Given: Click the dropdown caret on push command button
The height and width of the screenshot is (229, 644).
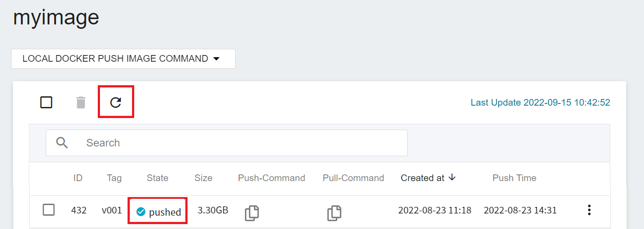Looking at the screenshot, I should (x=216, y=59).
